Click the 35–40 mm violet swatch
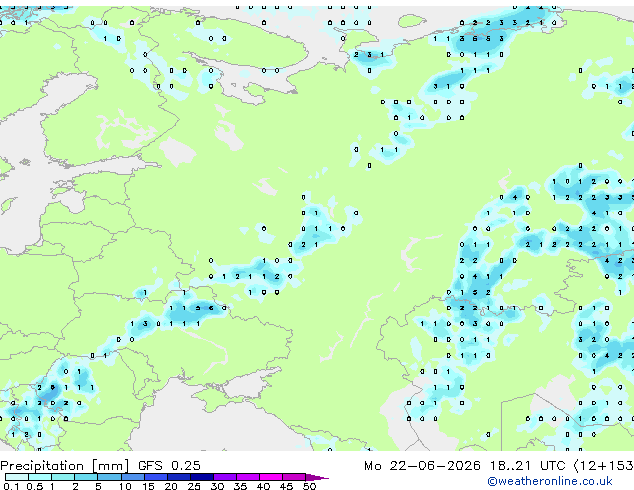The height and width of the screenshot is (490, 634). click(x=248, y=477)
